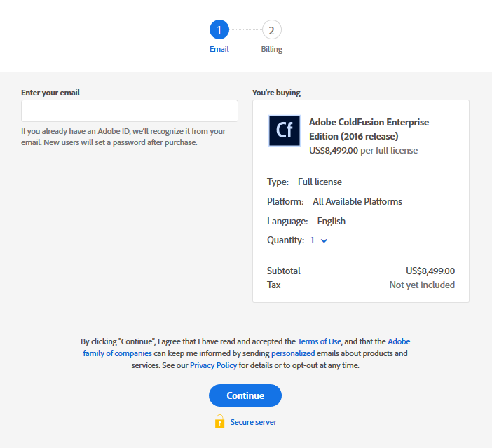Click the Email step label
The image size is (492, 448).
[219, 49]
